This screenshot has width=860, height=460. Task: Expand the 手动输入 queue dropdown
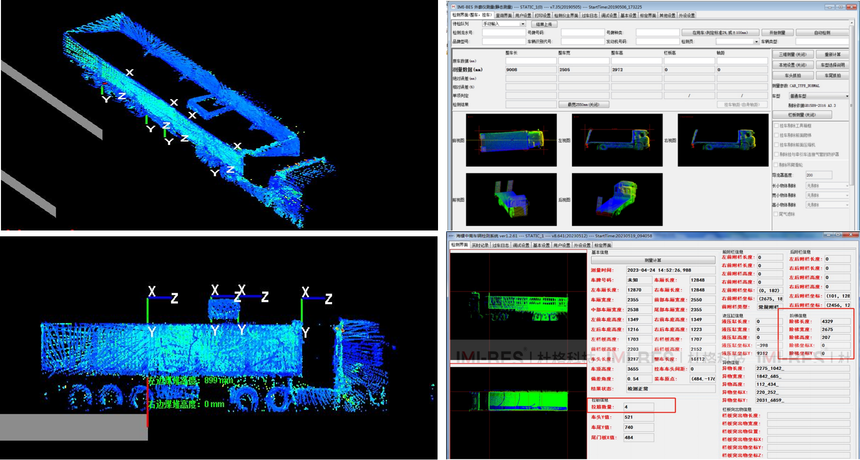(504, 24)
